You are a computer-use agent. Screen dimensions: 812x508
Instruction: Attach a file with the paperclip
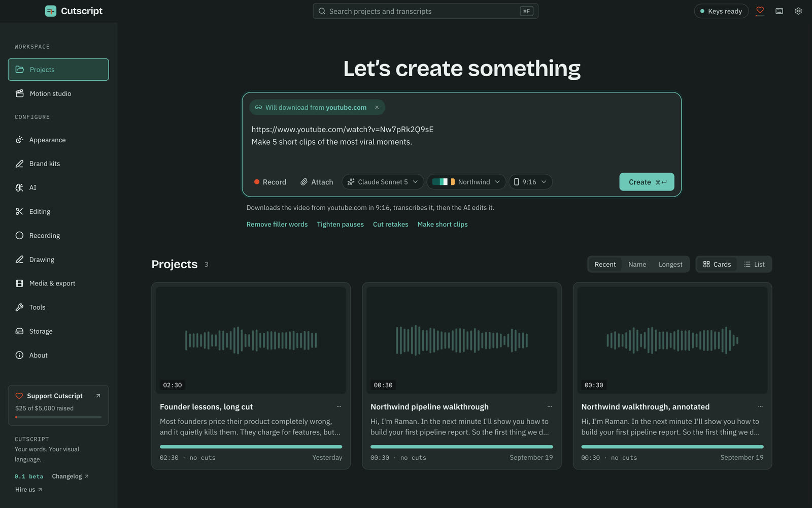click(317, 182)
